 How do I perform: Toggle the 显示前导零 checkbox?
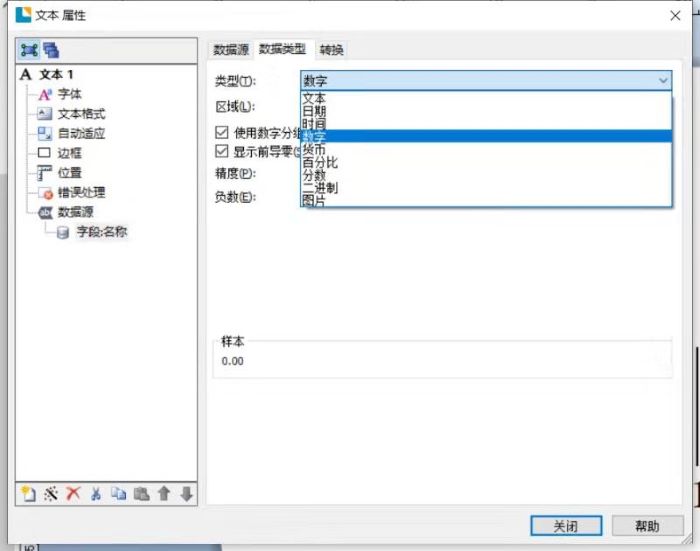[x=221, y=151]
